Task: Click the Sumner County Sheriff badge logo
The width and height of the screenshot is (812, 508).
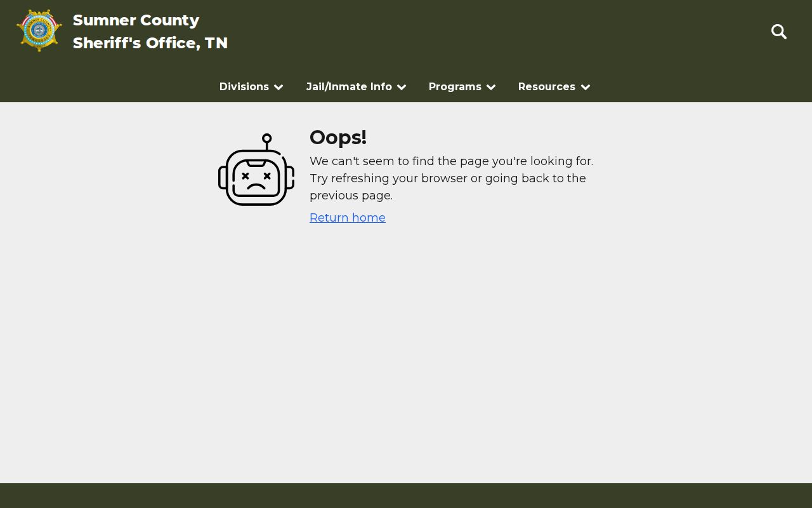Action: [39, 31]
